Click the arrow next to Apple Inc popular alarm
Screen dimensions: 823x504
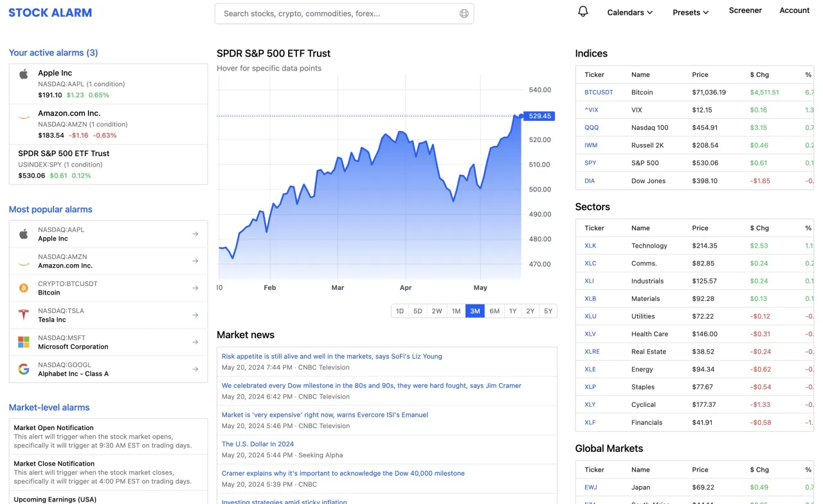195,234
